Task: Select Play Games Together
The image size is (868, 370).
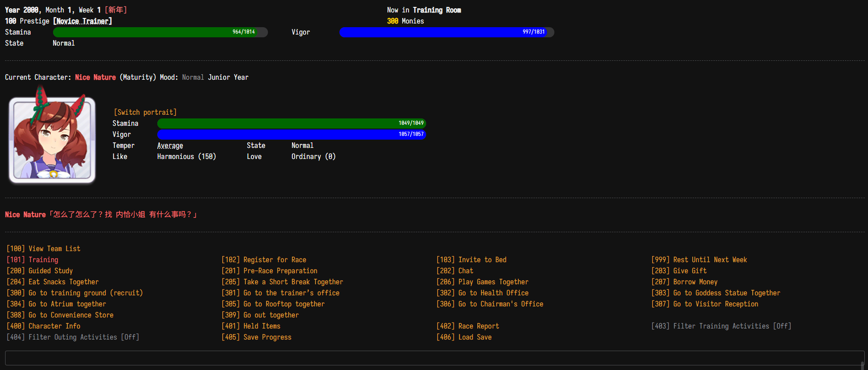Action: coord(482,282)
